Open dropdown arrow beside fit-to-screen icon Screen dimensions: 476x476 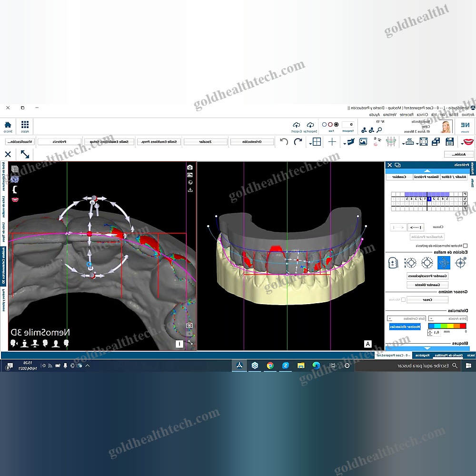pos(417,143)
